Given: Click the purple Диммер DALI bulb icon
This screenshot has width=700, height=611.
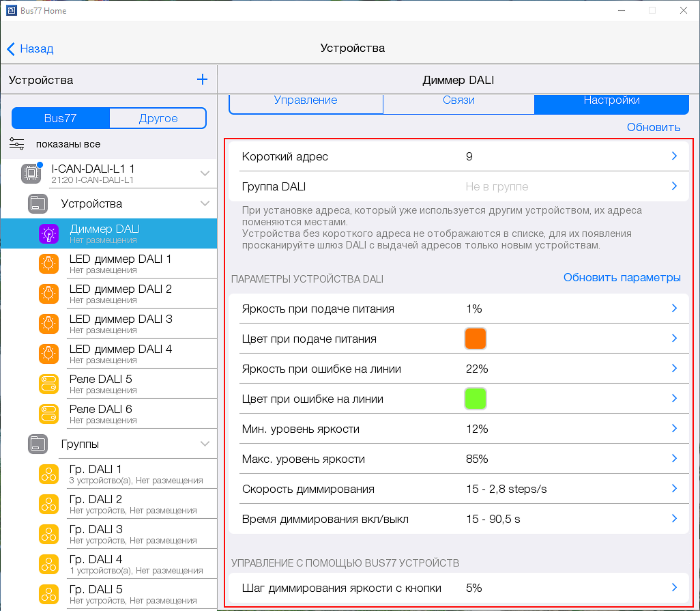Looking at the screenshot, I should 48,233.
